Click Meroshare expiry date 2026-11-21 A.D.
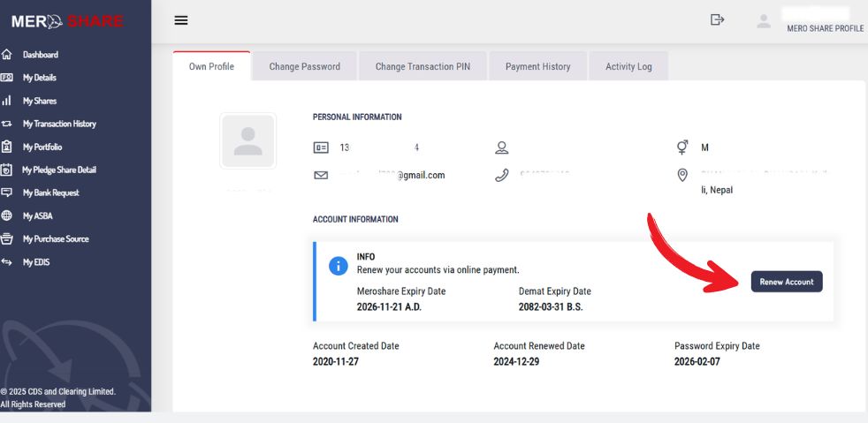 tap(389, 307)
